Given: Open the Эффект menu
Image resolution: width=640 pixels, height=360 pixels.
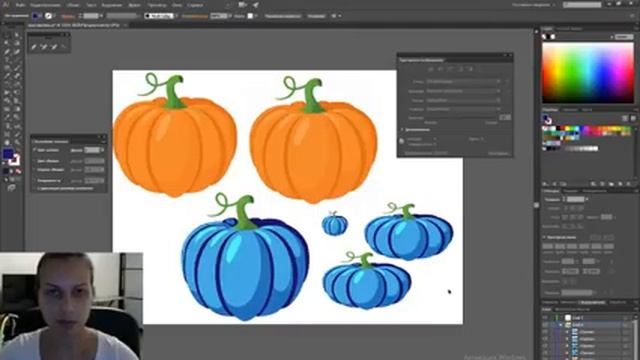Looking at the screenshot, I should coord(135,5).
